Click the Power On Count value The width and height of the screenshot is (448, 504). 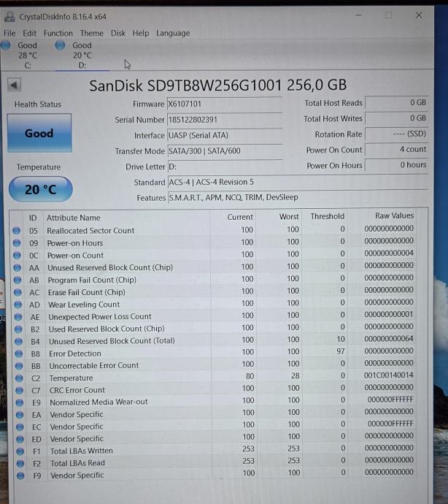coord(397,149)
